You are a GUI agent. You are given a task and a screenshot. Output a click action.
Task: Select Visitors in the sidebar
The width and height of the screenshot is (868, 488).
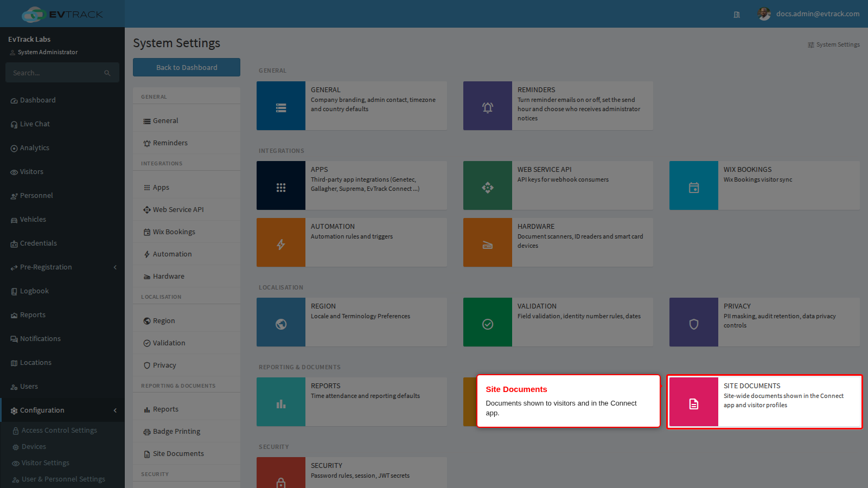pos(62,172)
